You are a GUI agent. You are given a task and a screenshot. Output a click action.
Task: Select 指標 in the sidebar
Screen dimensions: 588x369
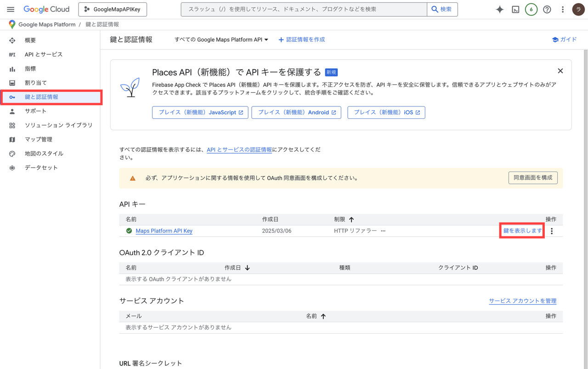click(51, 68)
